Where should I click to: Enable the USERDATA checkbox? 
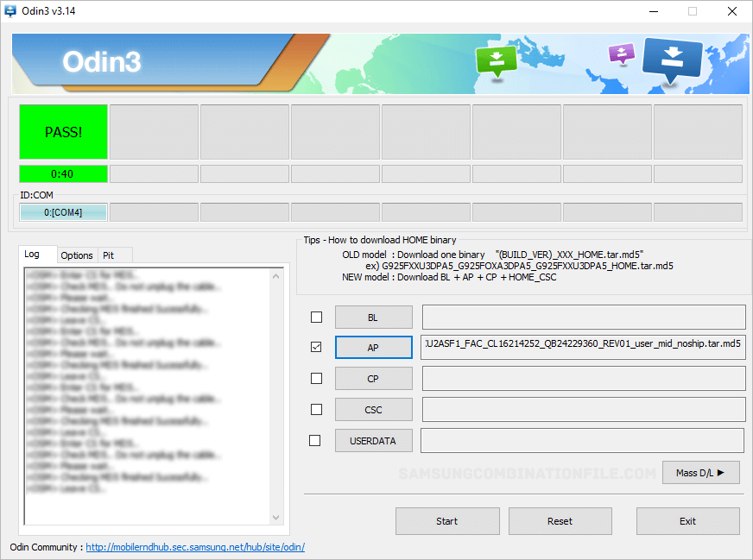point(315,441)
